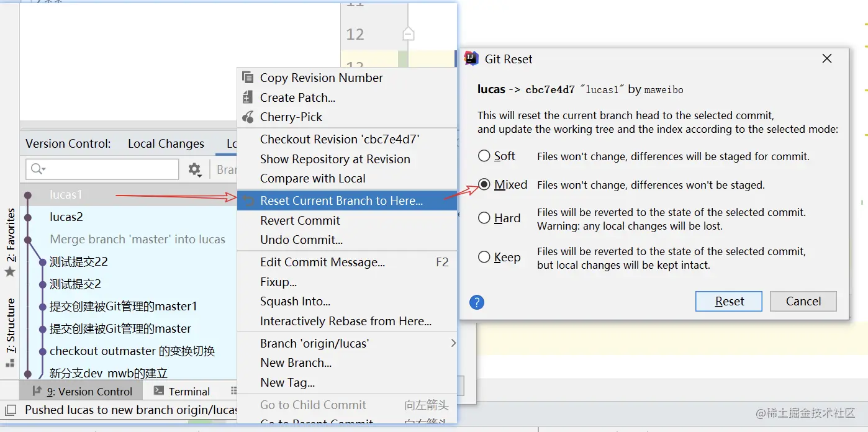Open the Git Reset help icon
The height and width of the screenshot is (432, 868).
coord(477,302)
